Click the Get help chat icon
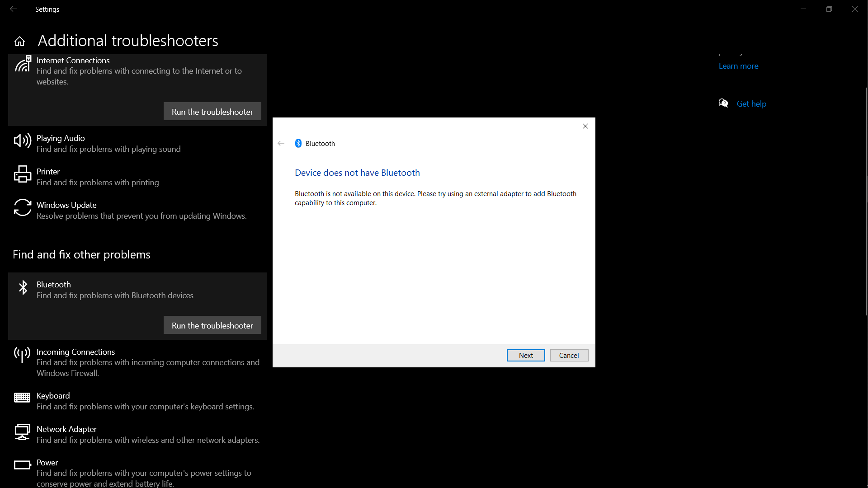The width and height of the screenshot is (868, 488). pos(723,103)
